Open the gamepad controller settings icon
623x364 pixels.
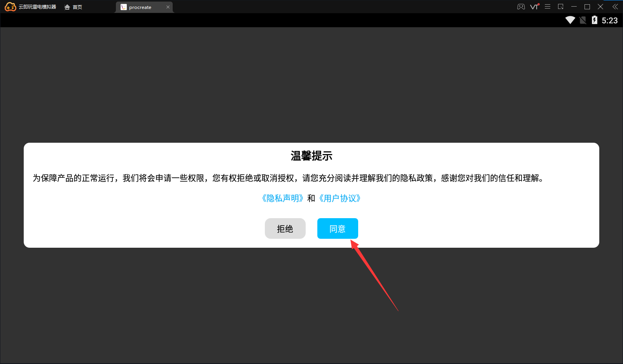coord(521,7)
